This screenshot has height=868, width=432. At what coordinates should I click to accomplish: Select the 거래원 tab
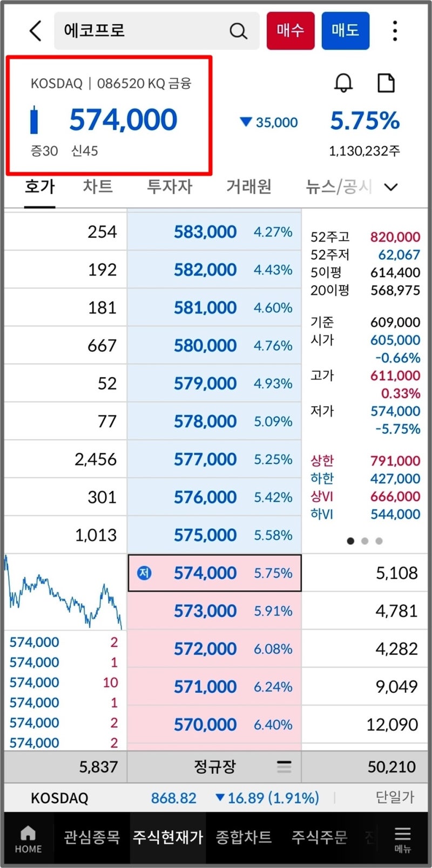pos(248,187)
